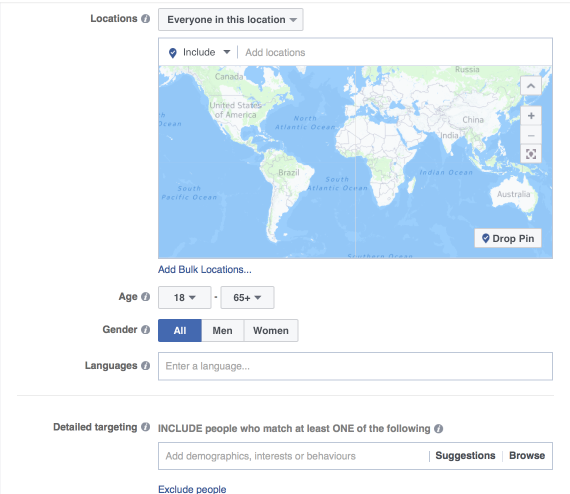Click Canada label on the map
The width and height of the screenshot is (570, 494).
tap(229, 77)
